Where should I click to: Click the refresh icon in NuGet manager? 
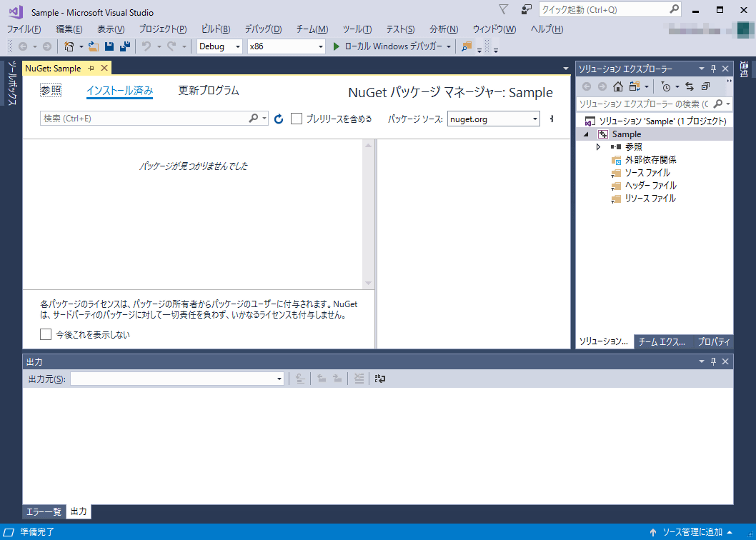point(279,119)
